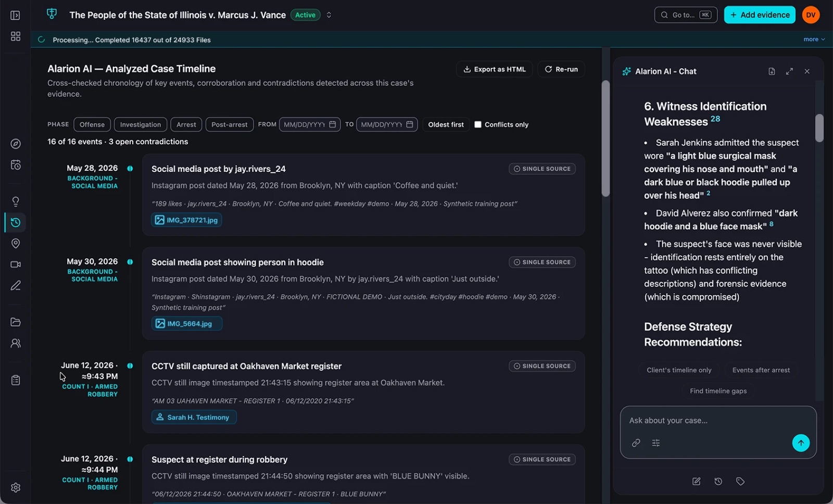Click the May 28, 2026 timeline marker dot
This screenshot has width=833, height=504.
pos(130,169)
